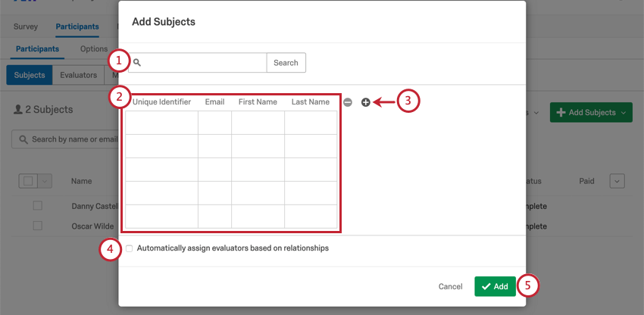This screenshot has width=644, height=315.
Task: Click first cell under Unique Identifier
Action: click(x=161, y=123)
